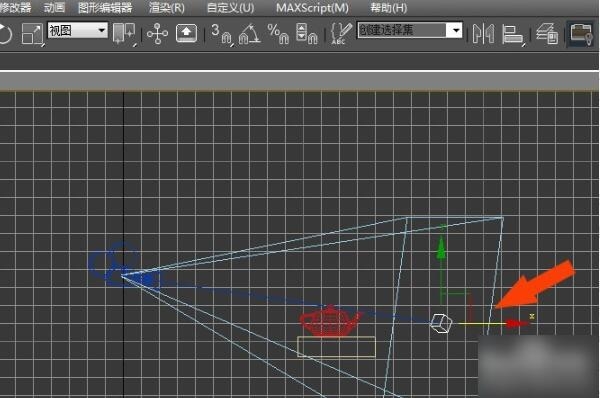Select the box under the teapot
The width and height of the screenshot is (600, 398).
[x=336, y=346]
